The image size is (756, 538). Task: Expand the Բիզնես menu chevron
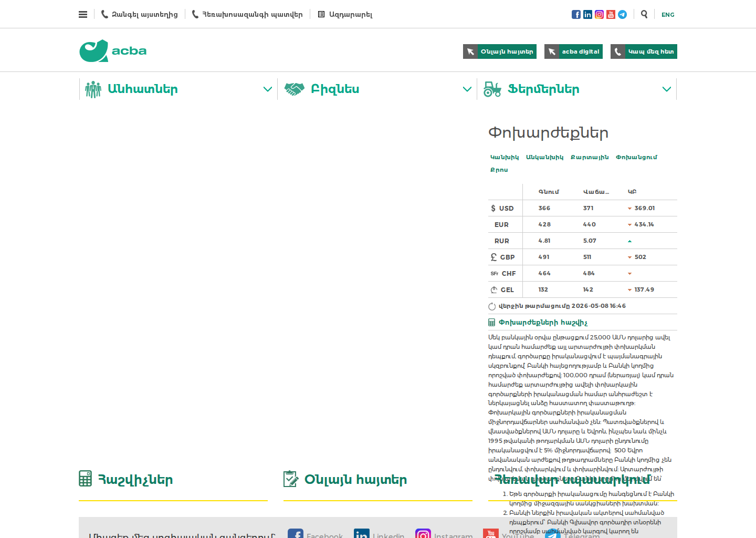pos(467,89)
